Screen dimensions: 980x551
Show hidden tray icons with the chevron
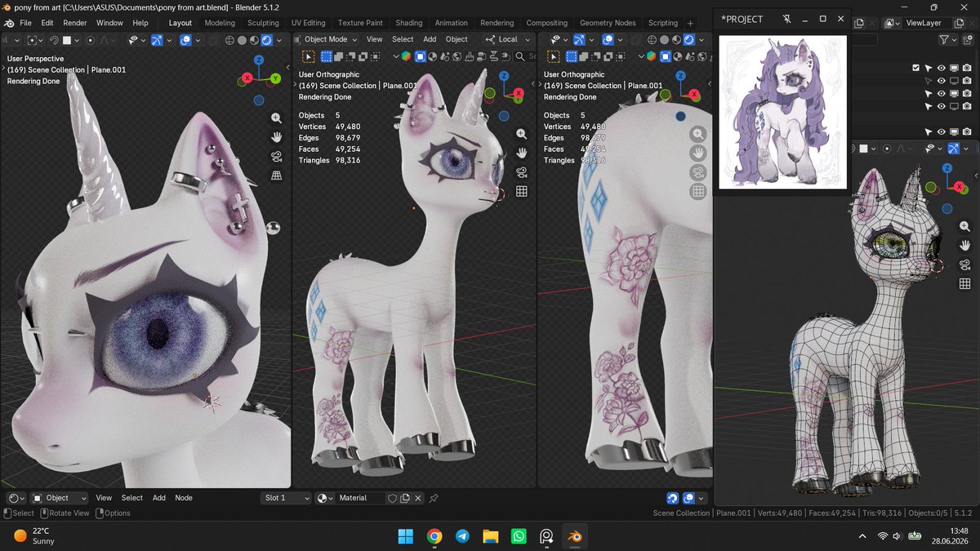863,536
